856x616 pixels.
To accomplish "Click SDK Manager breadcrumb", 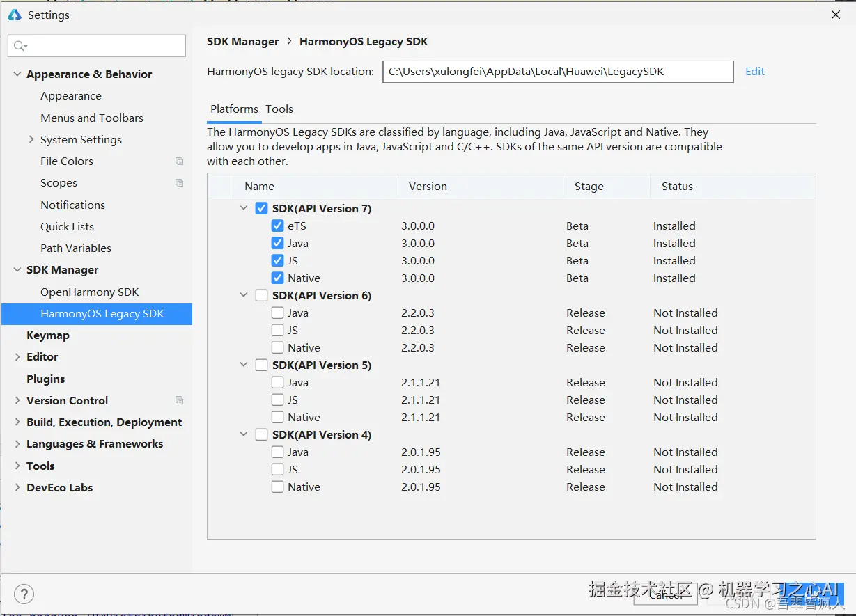I will (242, 42).
